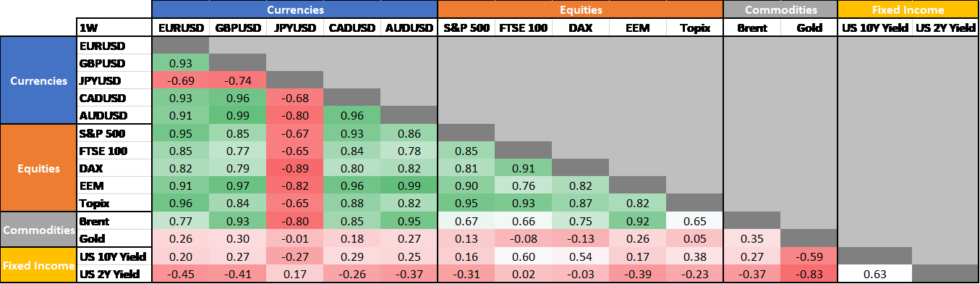Screen dimensions: 980x284
Task: Select the 1W timeframe cell
Action: click(x=114, y=28)
